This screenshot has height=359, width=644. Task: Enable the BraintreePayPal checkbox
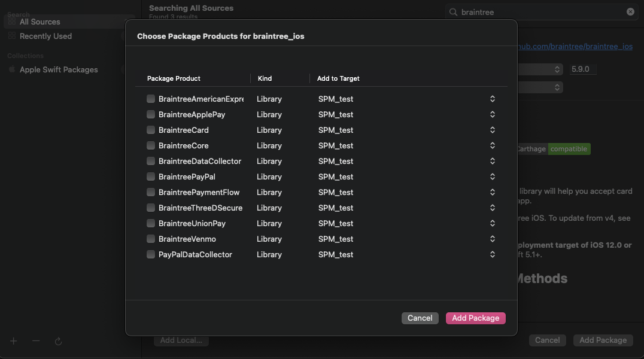[x=151, y=177]
